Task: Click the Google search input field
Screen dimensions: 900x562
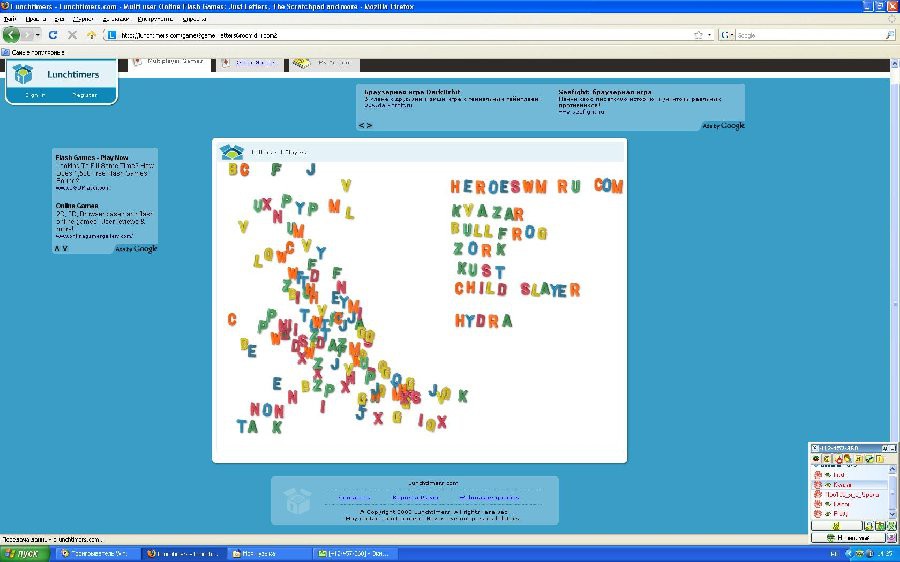Action: point(809,35)
